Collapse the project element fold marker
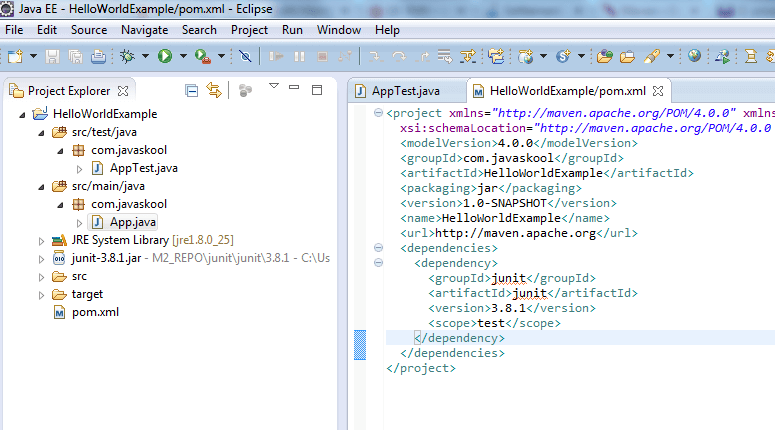Viewport: 775px width, 430px height. (377, 113)
